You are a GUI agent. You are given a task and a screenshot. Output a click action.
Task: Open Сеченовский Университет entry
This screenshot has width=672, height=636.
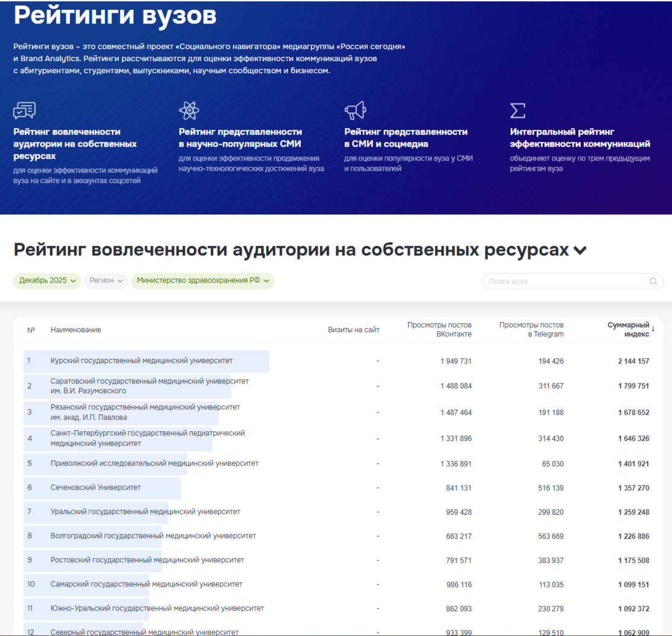pyautogui.click(x=95, y=488)
